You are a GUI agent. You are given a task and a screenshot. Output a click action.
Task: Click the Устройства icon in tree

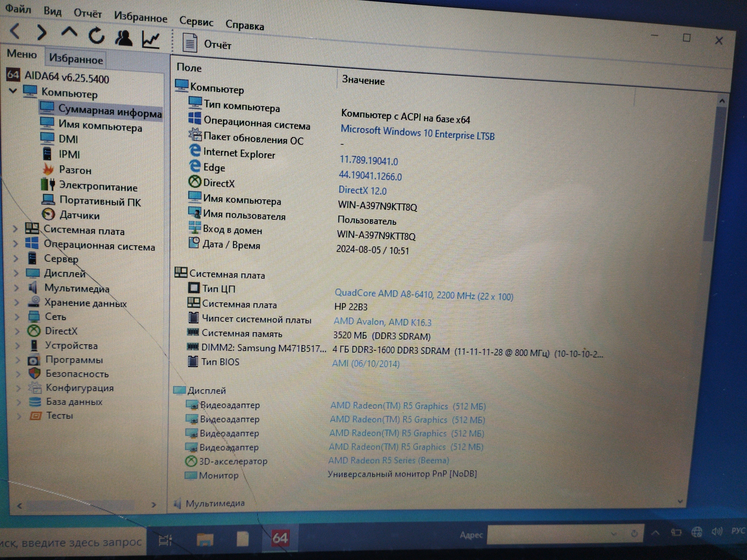(34, 345)
